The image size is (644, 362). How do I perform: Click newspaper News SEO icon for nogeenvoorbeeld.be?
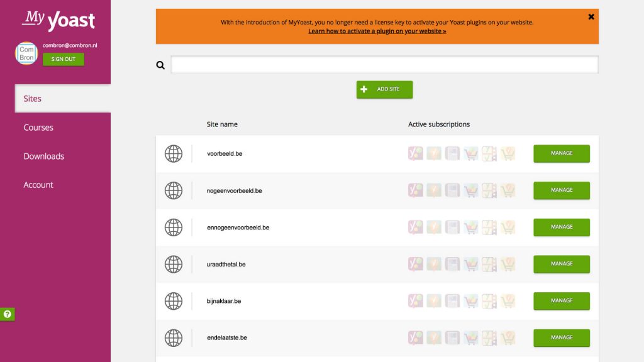[452, 190]
